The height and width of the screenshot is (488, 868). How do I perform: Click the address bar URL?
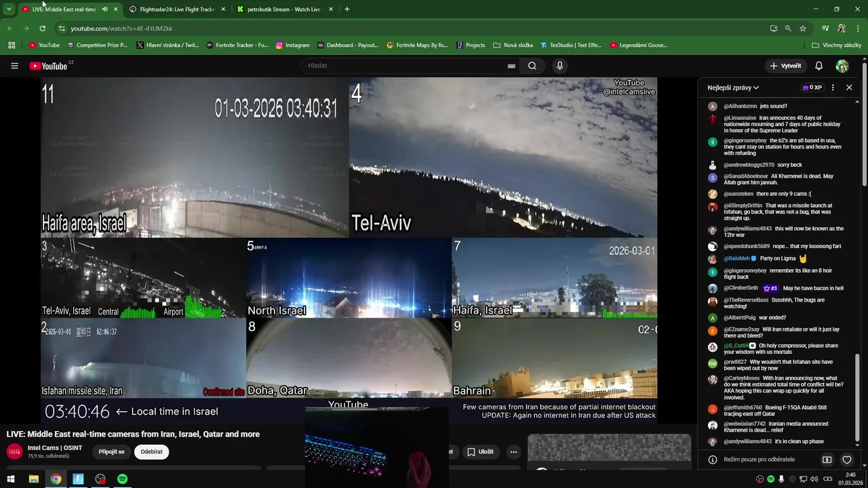coord(121,28)
